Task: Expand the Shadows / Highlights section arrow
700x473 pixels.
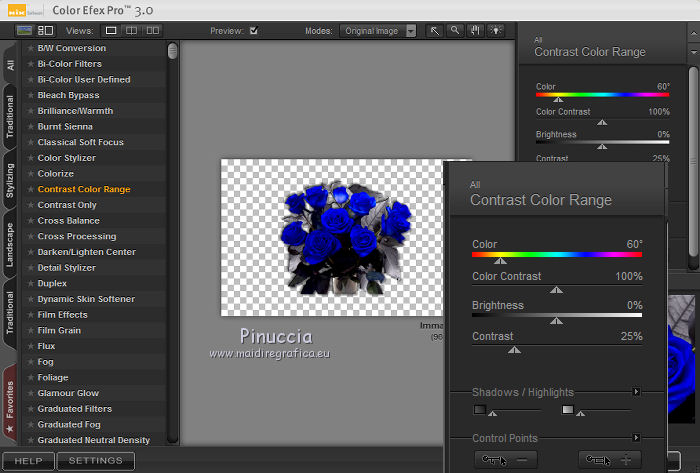Action: coord(636,392)
